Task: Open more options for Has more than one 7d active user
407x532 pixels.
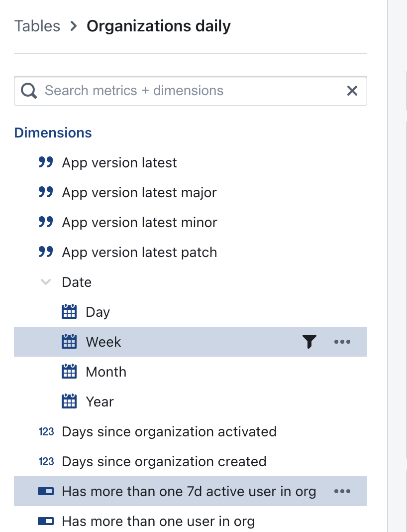Action: (342, 491)
